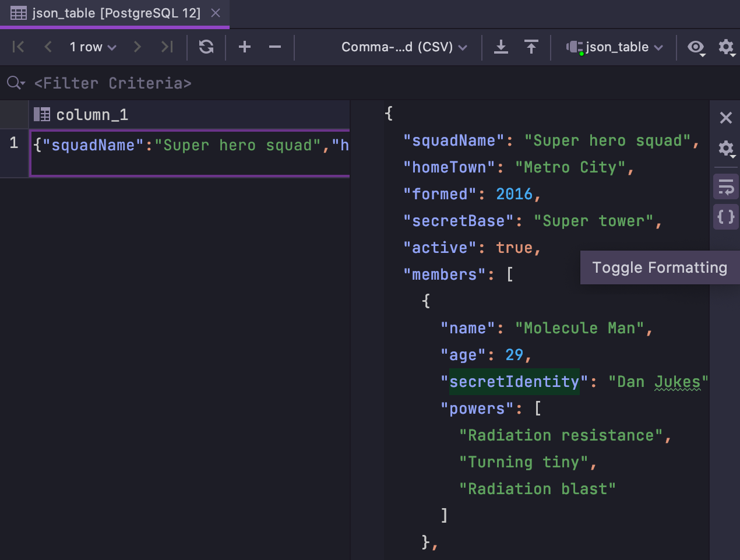Open value editor settings gear
Screen dimensions: 740x560
click(x=726, y=149)
